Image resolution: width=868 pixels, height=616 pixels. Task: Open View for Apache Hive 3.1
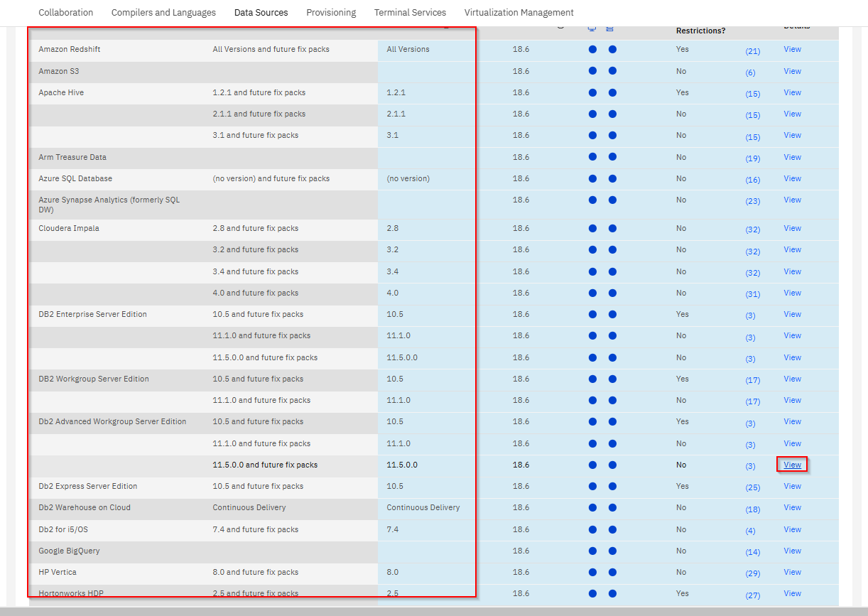pos(792,135)
